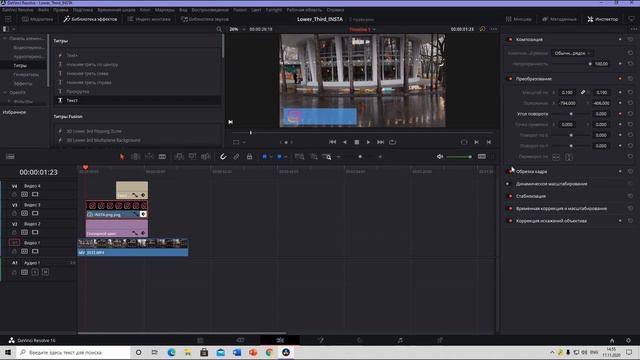
Task: Play reverse in viewer transport
Action: coord(344,142)
